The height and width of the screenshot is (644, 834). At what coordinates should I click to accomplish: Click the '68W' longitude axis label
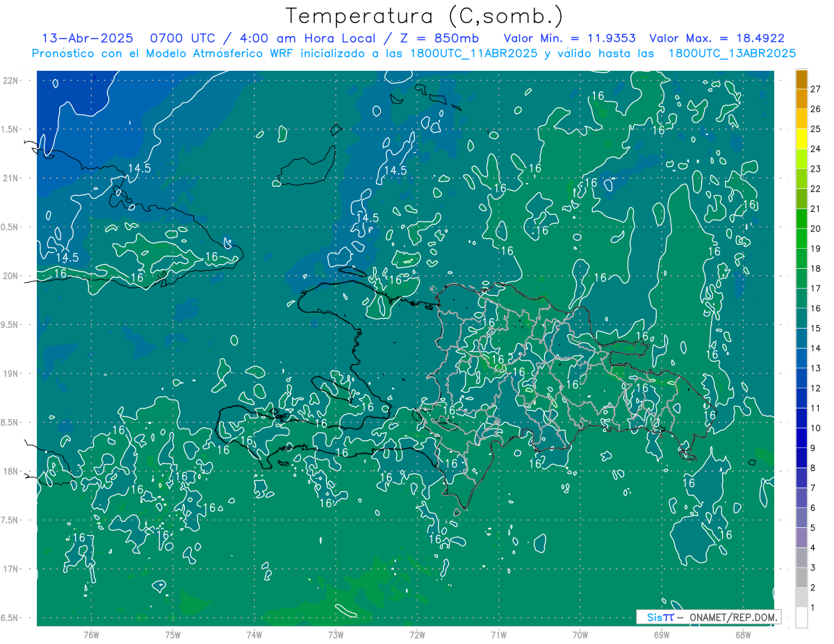[x=743, y=634]
